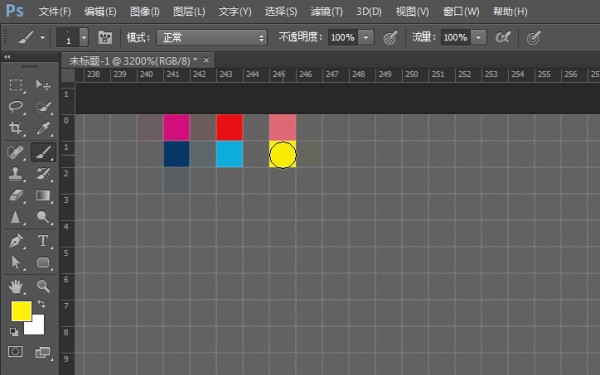
Task: Select the Eraser tool
Action: click(x=15, y=196)
